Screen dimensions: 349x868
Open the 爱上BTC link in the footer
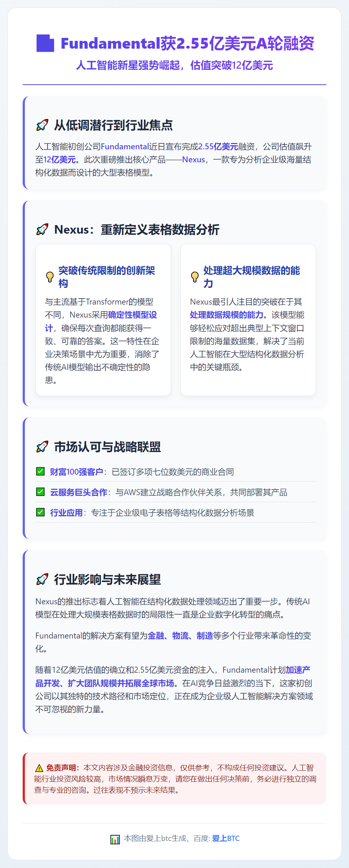coord(226,838)
